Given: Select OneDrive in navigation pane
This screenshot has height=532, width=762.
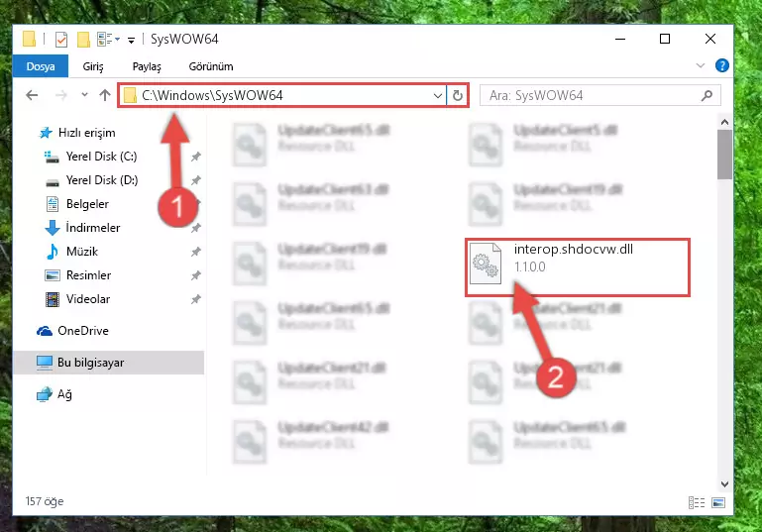Looking at the screenshot, I should (82, 331).
